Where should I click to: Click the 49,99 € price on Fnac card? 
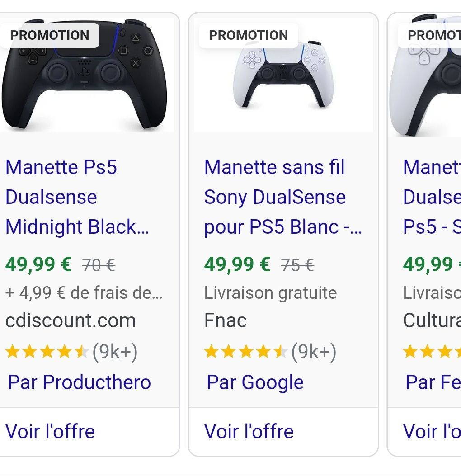pyautogui.click(x=237, y=264)
